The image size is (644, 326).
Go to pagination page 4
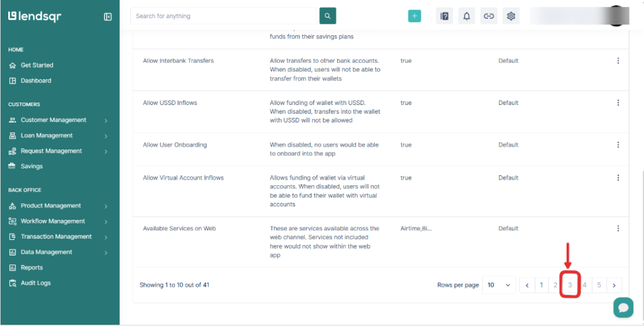(x=584, y=285)
